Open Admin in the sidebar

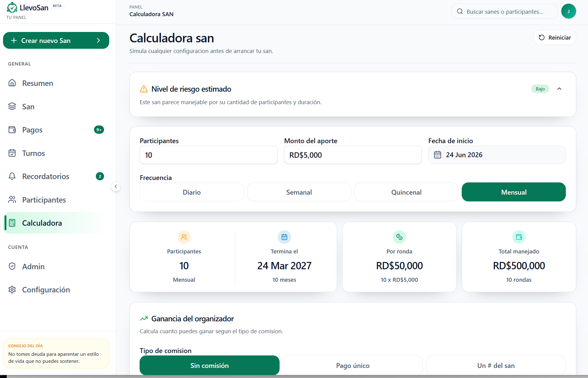[x=56, y=267]
